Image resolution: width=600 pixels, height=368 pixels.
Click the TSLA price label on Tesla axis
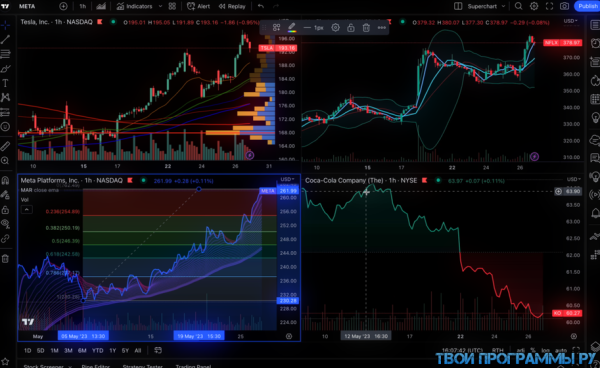tap(277, 48)
